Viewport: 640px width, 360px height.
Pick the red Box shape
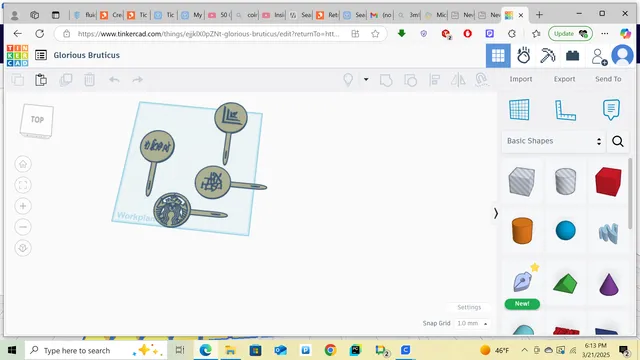point(608,181)
